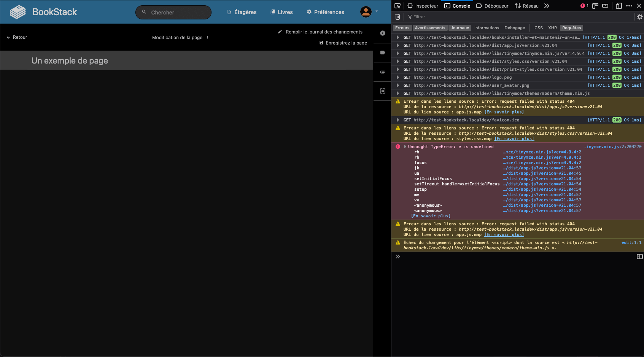Toggle the rulers tool in DevTools
Image resolution: width=644 pixels, height=357 pixels.
(x=595, y=6)
